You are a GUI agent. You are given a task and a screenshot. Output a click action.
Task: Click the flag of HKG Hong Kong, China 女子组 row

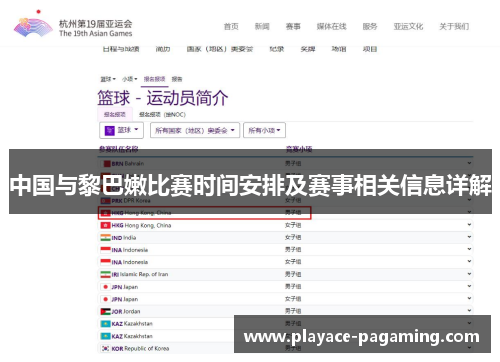[105, 225]
